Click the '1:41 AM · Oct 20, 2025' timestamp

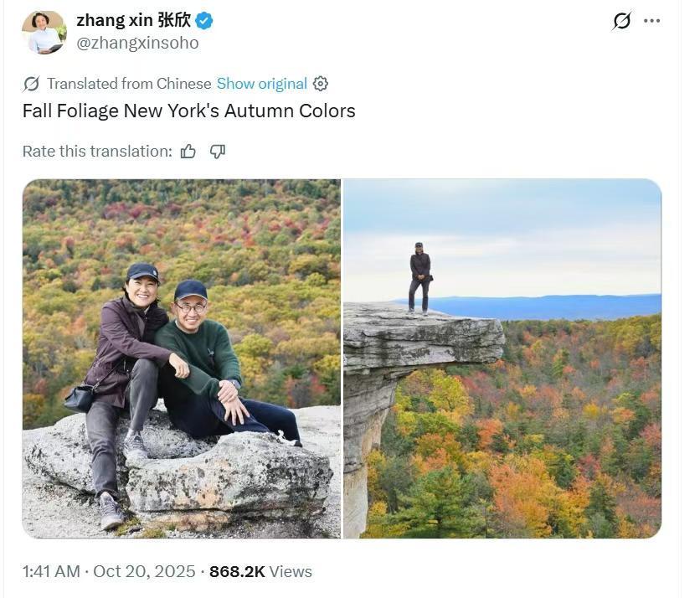click(109, 572)
